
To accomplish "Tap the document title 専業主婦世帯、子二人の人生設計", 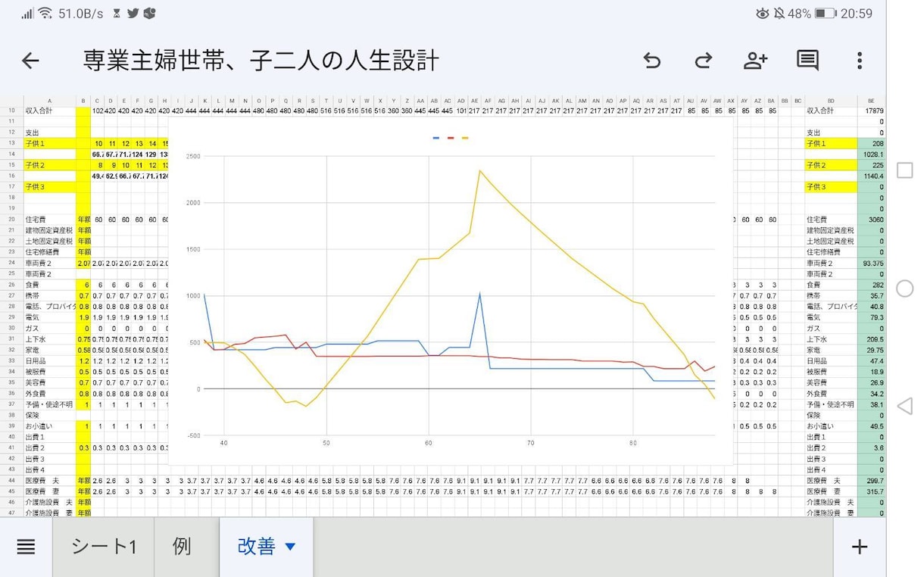I will pyautogui.click(x=261, y=61).
